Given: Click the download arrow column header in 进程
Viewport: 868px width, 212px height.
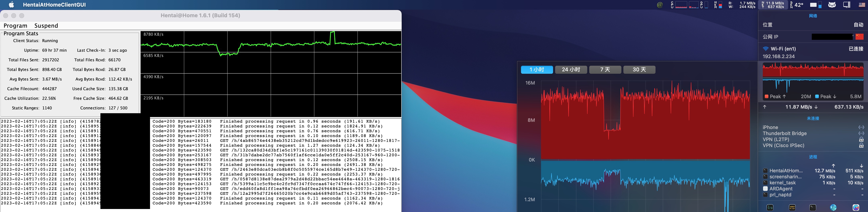Looking at the screenshot, I should click(862, 166).
